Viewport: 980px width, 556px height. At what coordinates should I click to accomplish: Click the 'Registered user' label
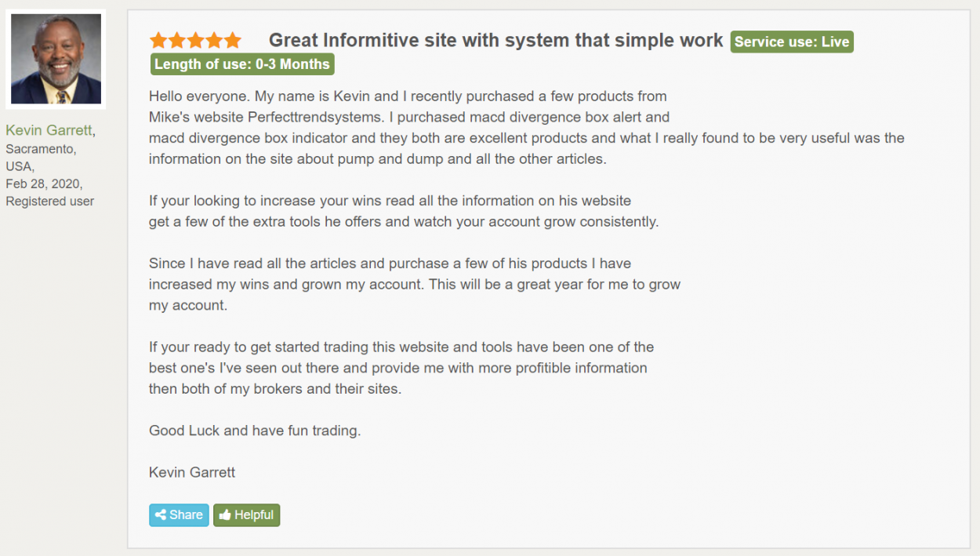[x=50, y=202]
